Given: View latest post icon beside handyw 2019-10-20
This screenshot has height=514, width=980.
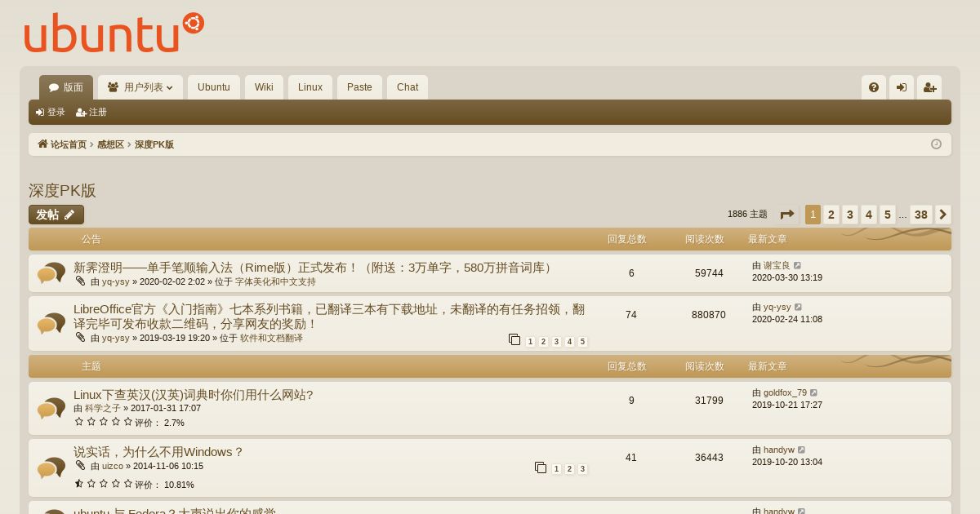Looking at the screenshot, I should (x=802, y=450).
